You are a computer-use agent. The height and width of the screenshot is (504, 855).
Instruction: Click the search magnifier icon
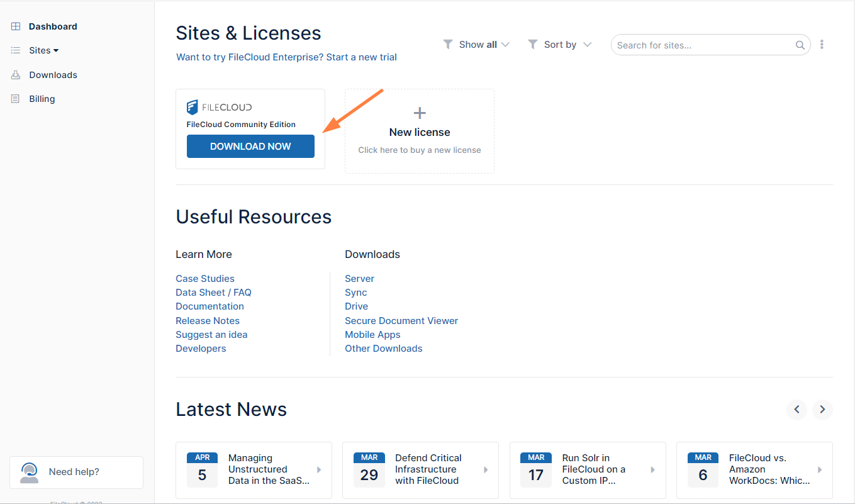800,45
